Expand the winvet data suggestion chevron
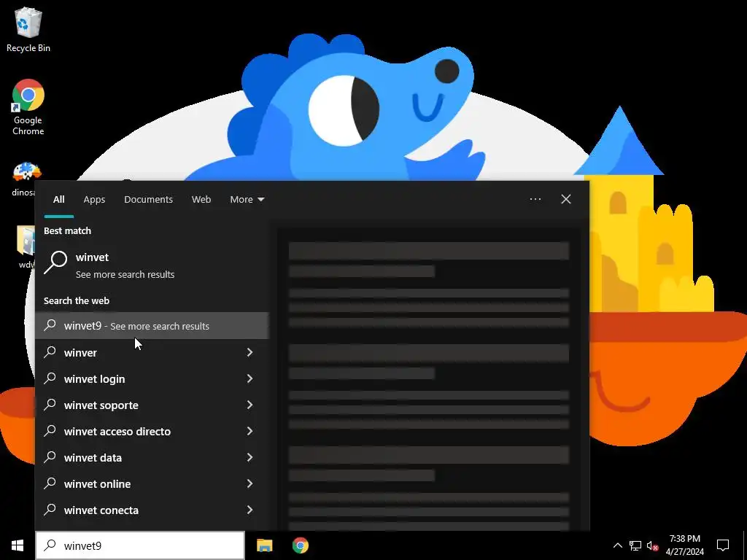The width and height of the screenshot is (747, 560). click(x=249, y=456)
